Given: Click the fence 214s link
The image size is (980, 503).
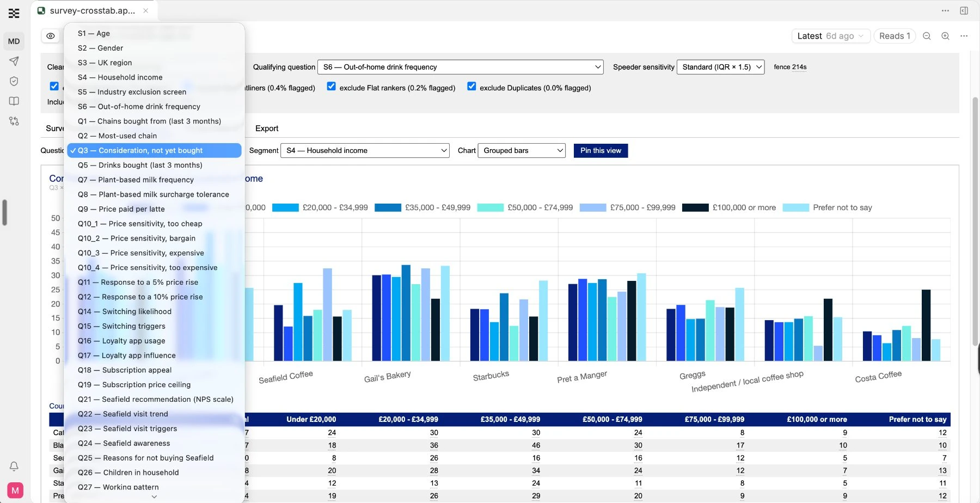Looking at the screenshot, I should tap(790, 67).
